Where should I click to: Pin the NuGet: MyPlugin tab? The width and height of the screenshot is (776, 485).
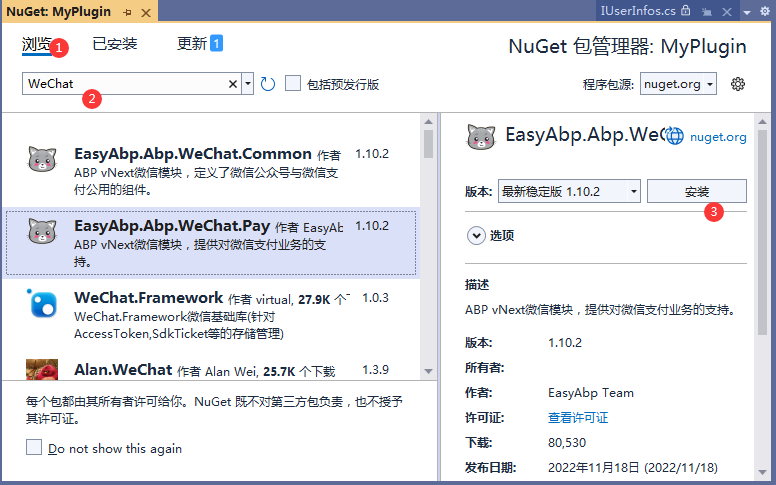pyautogui.click(x=127, y=12)
